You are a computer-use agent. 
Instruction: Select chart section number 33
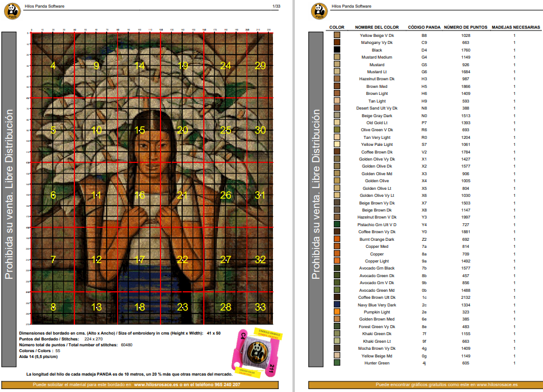click(x=260, y=307)
